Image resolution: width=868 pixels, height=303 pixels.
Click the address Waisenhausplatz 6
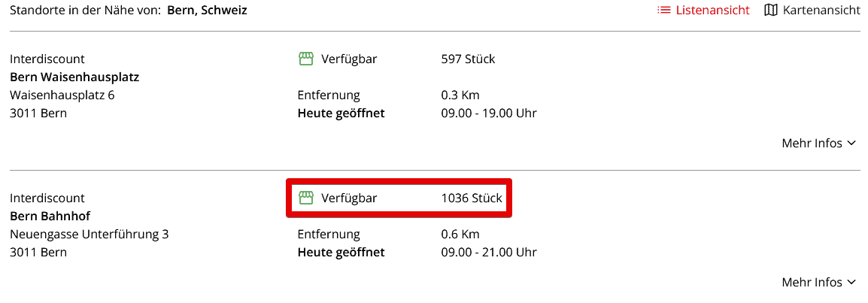pyautogui.click(x=62, y=95)
